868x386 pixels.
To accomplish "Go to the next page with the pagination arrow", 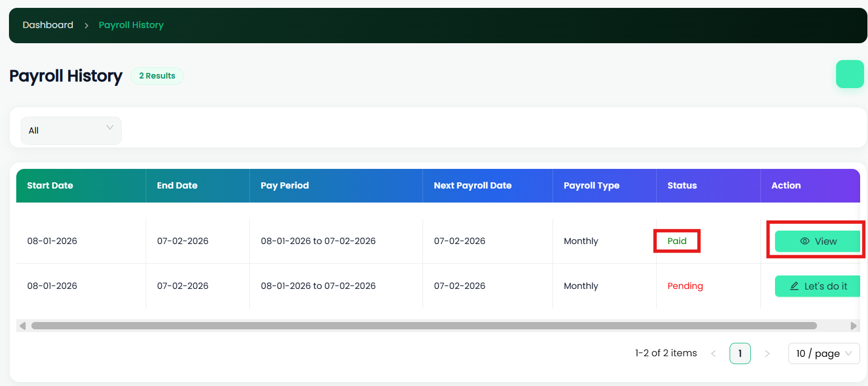I will point(767,353).
